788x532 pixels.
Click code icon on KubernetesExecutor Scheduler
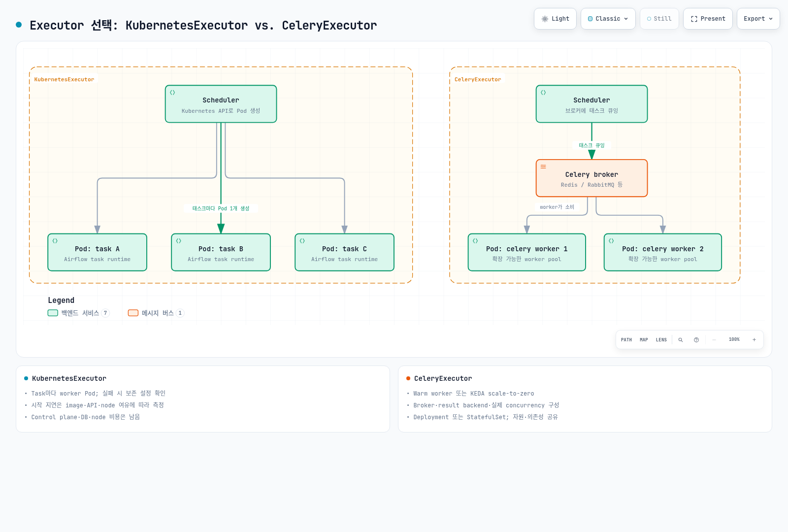[172, 93]
